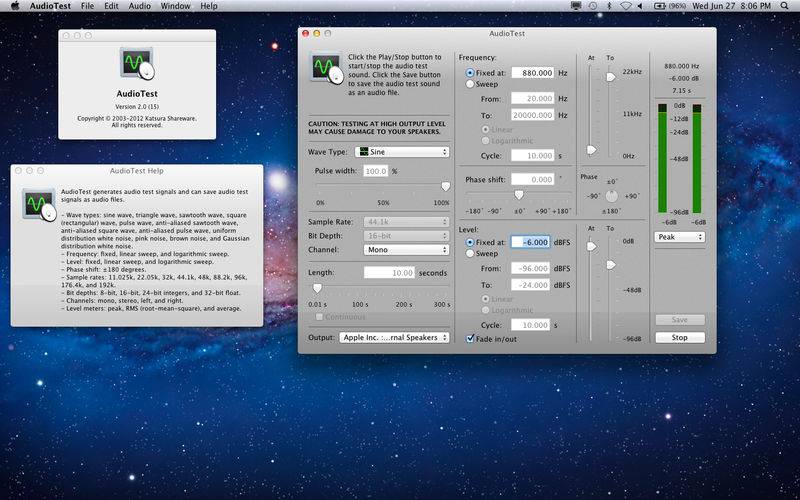Select the Level Sweep radio button
This screenshot has width=800, height=500.
coord(470,254)
